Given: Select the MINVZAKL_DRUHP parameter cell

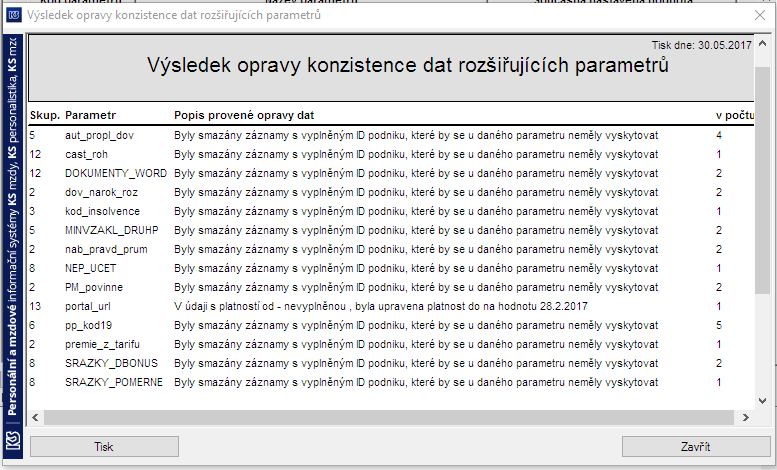Looking at the screenshot, I should (111, 230).
